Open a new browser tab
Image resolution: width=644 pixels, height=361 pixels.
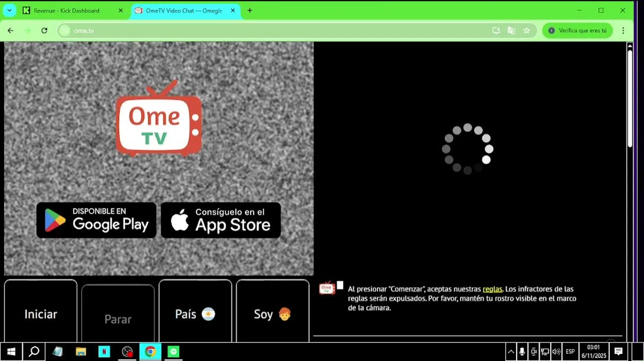250,11
